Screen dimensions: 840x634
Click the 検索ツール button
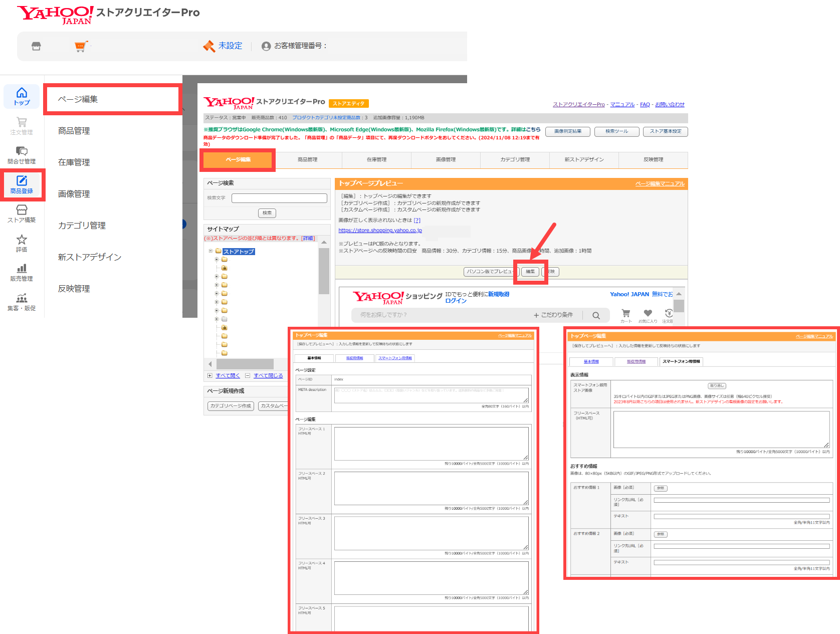(616, 131)
